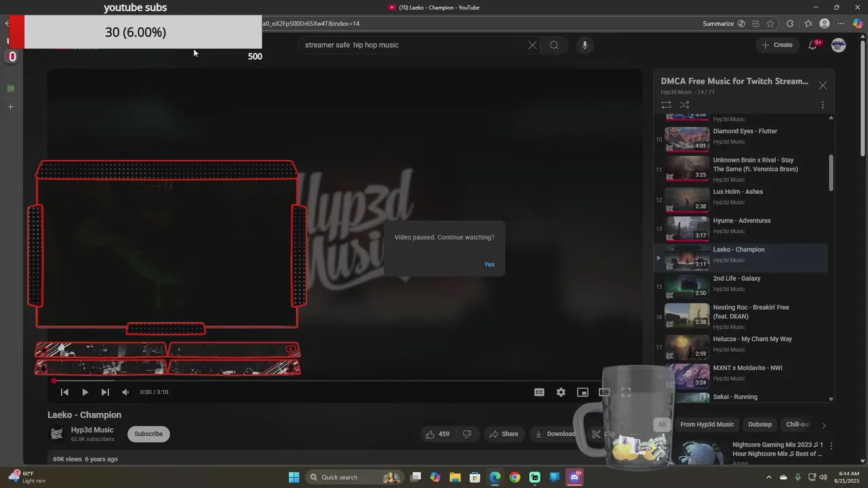
Task: Open the playlist three-dot options menu
Action: tap(823, 105)
